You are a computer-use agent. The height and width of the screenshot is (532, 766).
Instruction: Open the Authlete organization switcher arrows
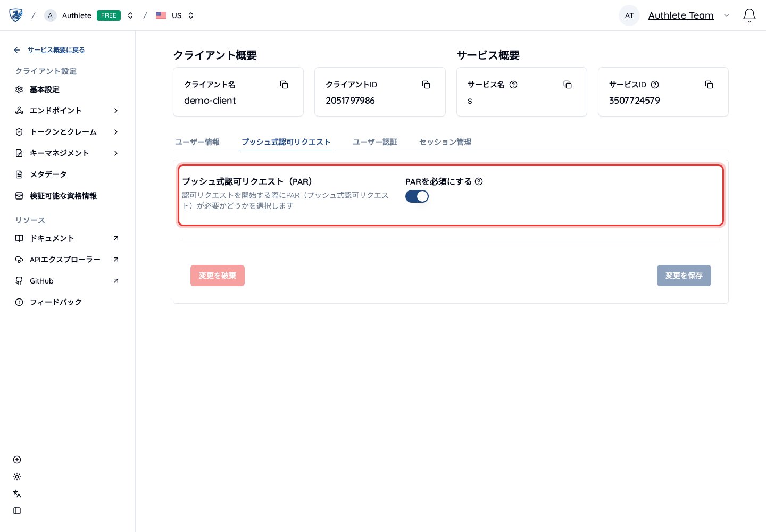tap(130, 15)
